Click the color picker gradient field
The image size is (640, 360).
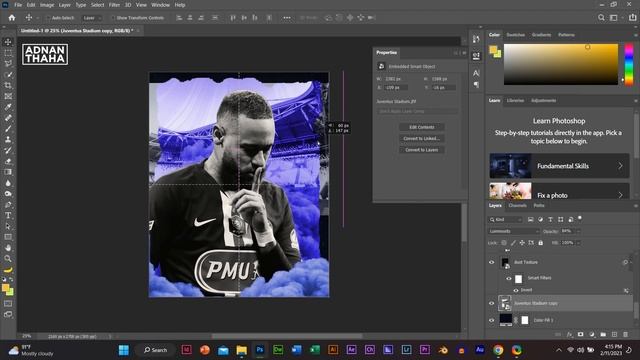561,64
